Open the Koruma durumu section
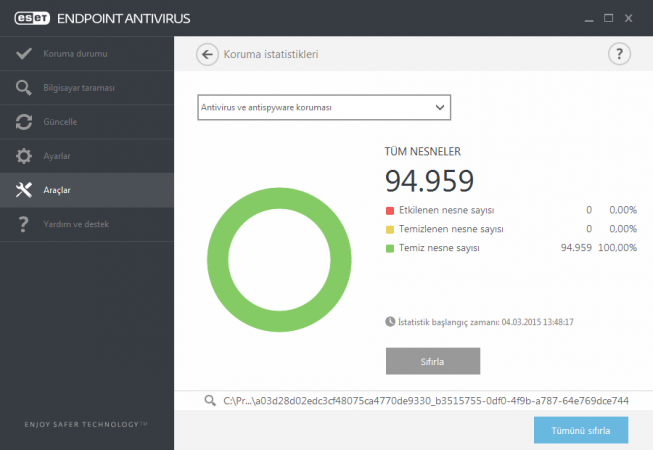The image size is (653, 450). point(87,53)
